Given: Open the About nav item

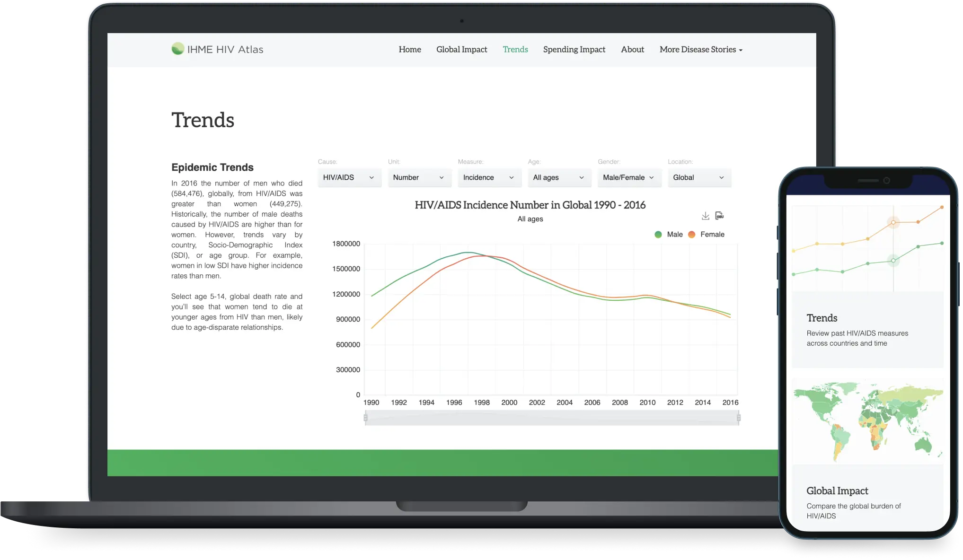Looking at the screenshot, I should [632, 50].
